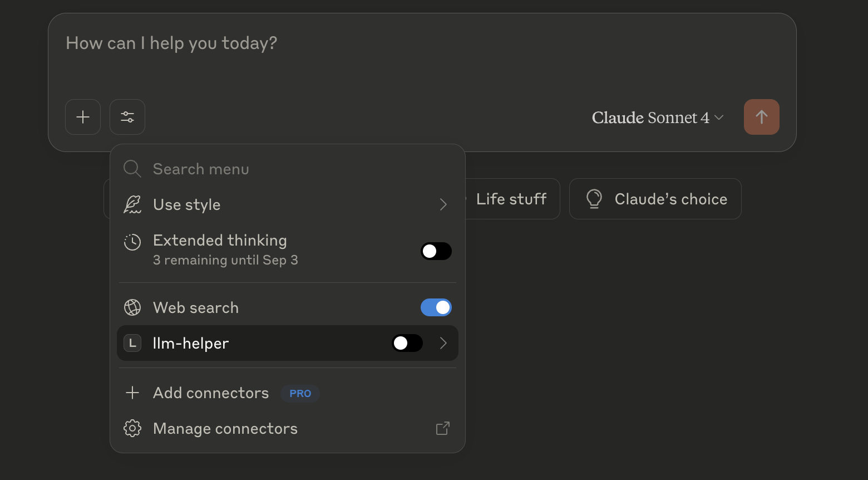Select the Use style menu entry
Image resolution: width=868 pixels, height=480 pixels.
pos(288,204)
